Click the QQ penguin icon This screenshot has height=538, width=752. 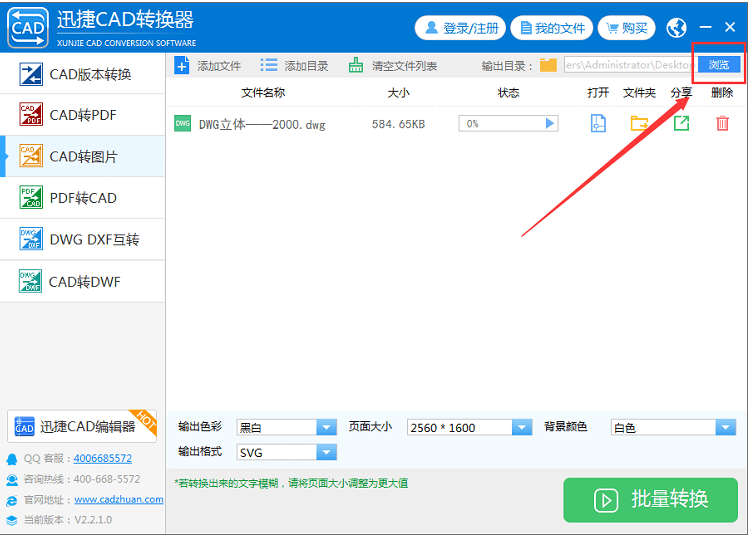pyautogui.click(x=12, y=459)
